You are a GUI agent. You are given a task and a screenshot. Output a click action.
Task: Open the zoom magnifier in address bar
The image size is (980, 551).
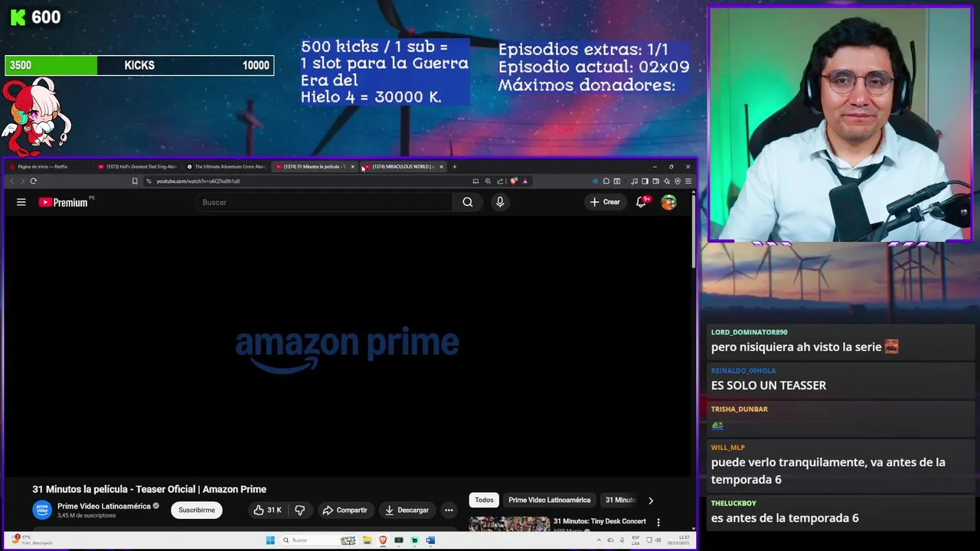tap(488, 181)
